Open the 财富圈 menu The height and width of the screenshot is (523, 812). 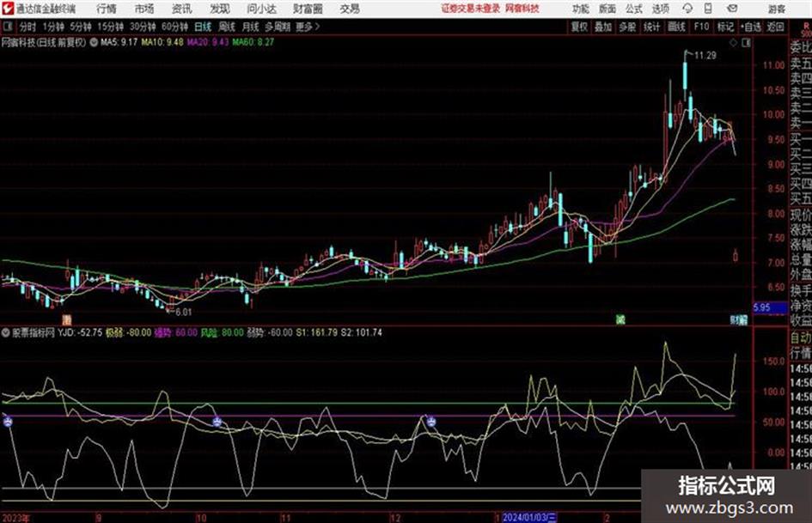pos(308,9)
